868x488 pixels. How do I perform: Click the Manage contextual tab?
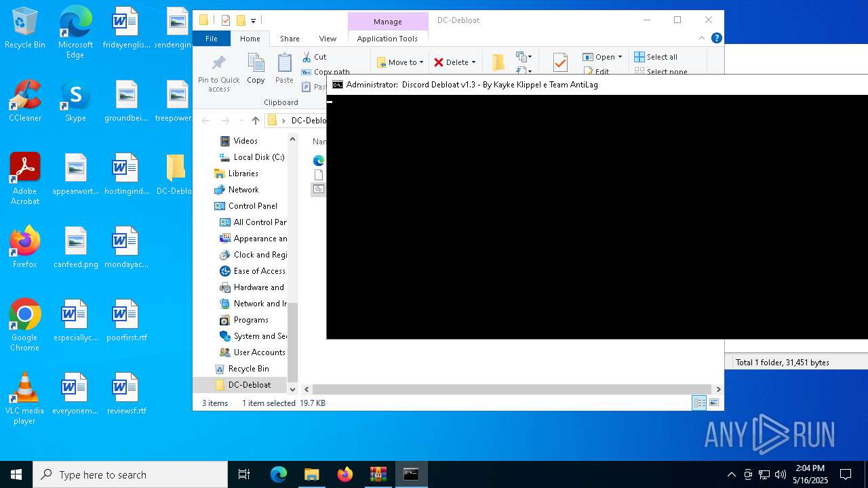388,22
